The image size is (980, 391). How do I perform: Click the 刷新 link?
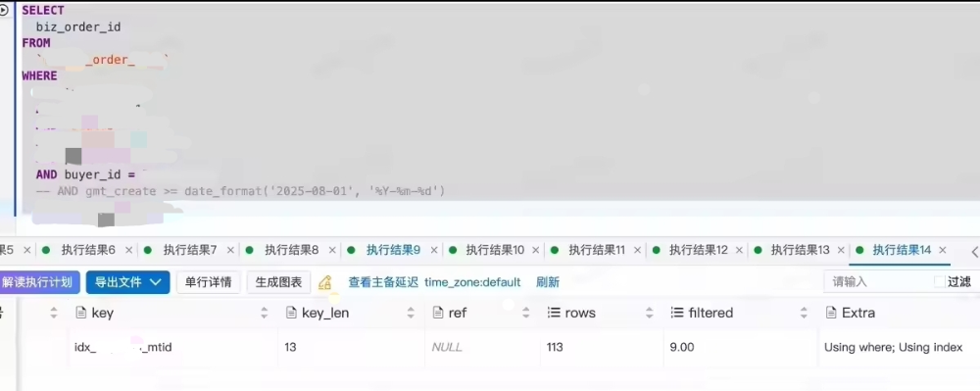(x=548, y=282)
